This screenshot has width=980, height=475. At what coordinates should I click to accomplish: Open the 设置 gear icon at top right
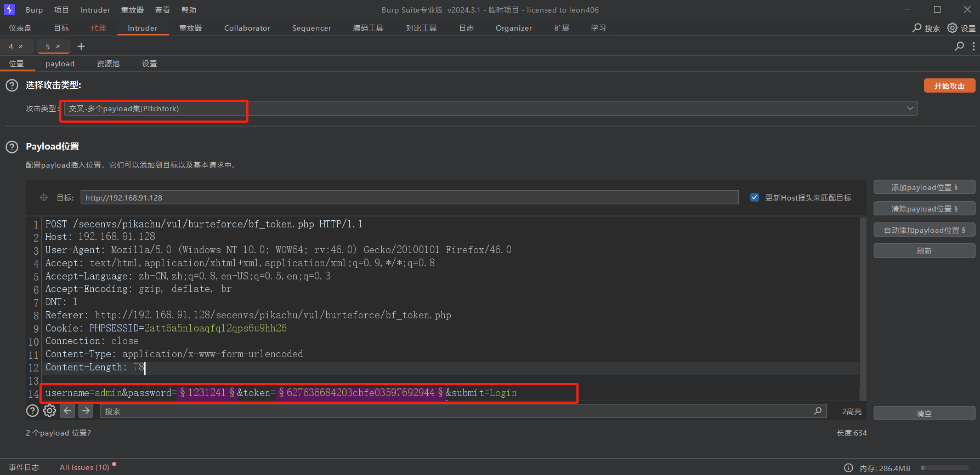(953, 28)
